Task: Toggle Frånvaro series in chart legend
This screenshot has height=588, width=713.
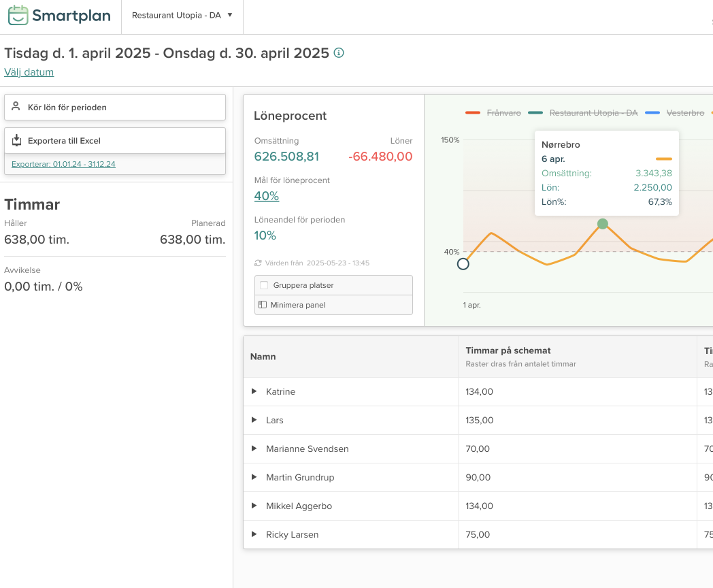Action: 493,113
